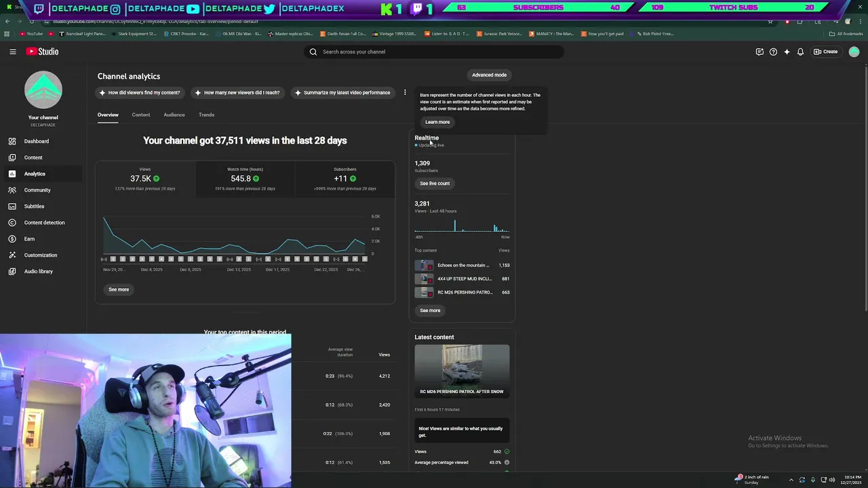Click See more under the views chart

tap(119, 289)
